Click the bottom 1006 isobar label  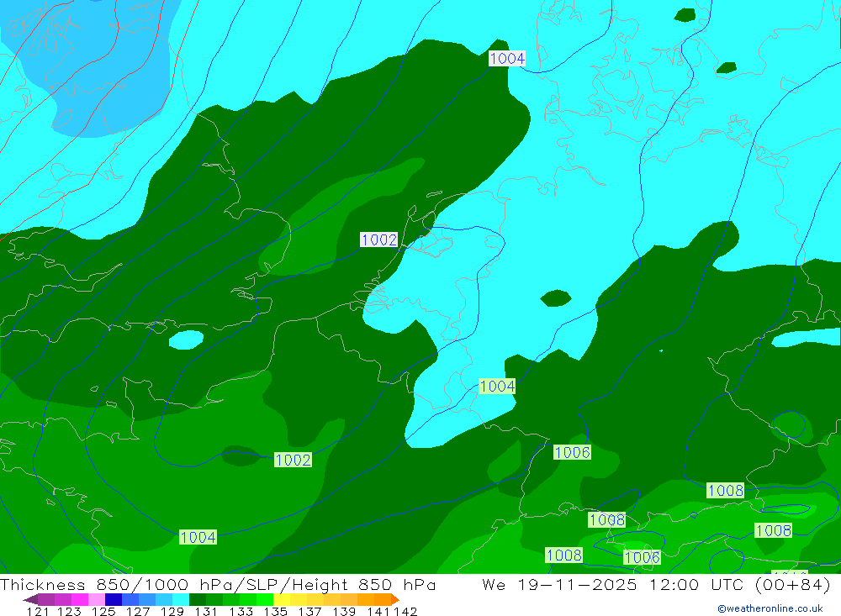click(x=642, y=557)
